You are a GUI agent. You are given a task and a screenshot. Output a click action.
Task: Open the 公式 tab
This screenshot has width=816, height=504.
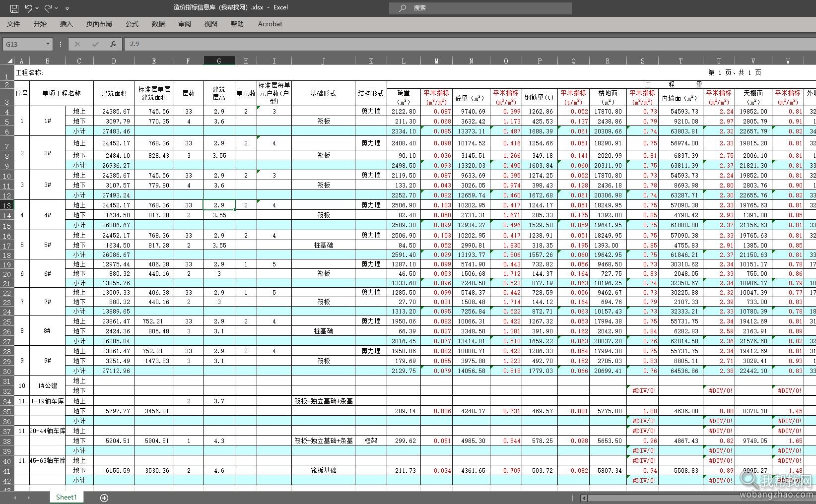click(132, 24)
